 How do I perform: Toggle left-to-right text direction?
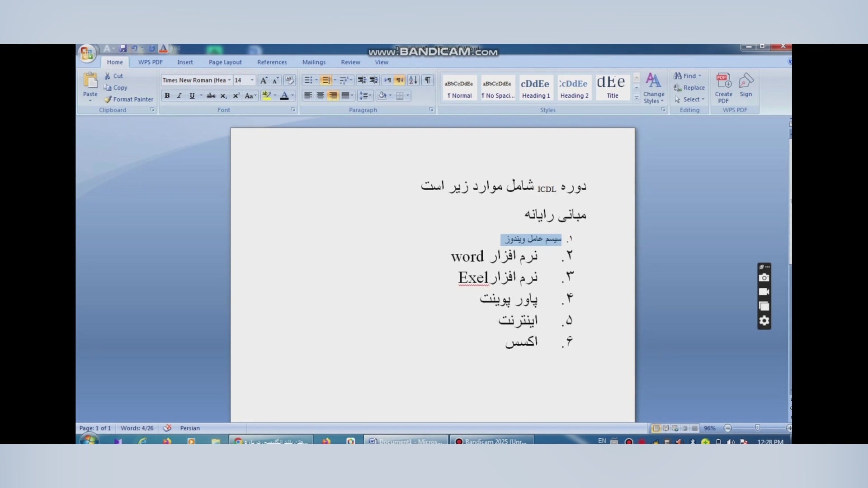click(x=387, y=80)
